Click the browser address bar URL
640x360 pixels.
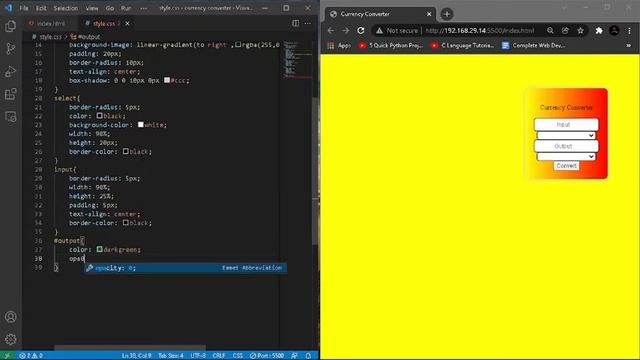[480, 31]
